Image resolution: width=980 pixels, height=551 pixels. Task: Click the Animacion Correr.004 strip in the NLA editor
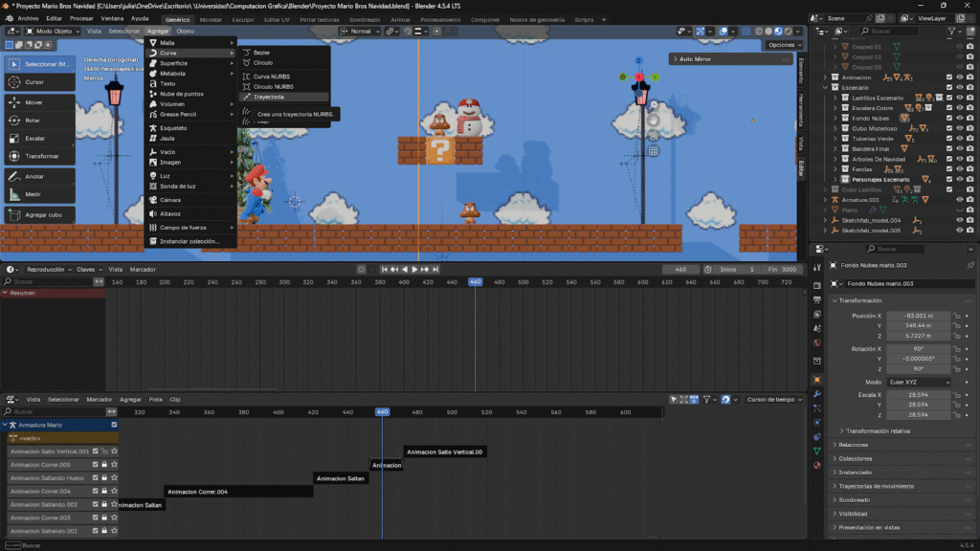pyautogui.click(x=239, y=492)
